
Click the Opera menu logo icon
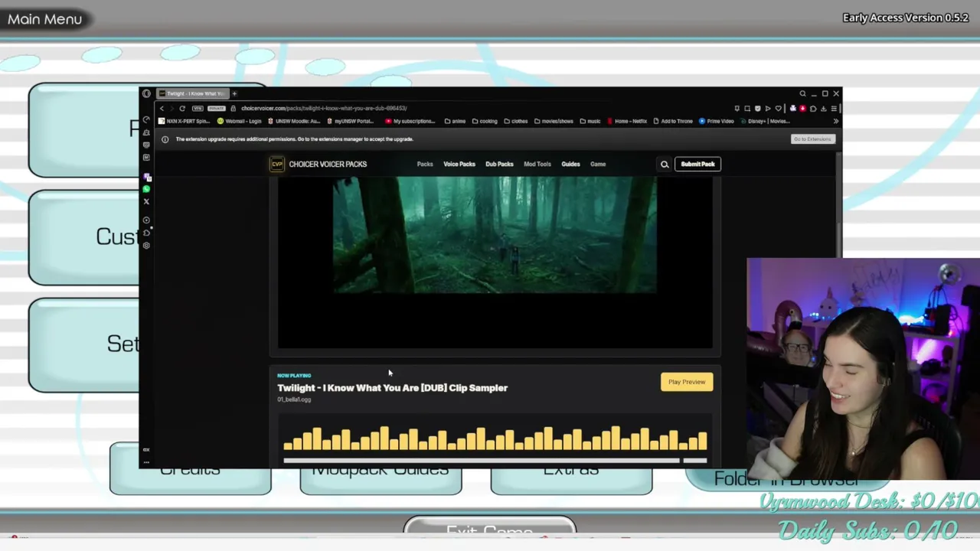click(146, 93)
